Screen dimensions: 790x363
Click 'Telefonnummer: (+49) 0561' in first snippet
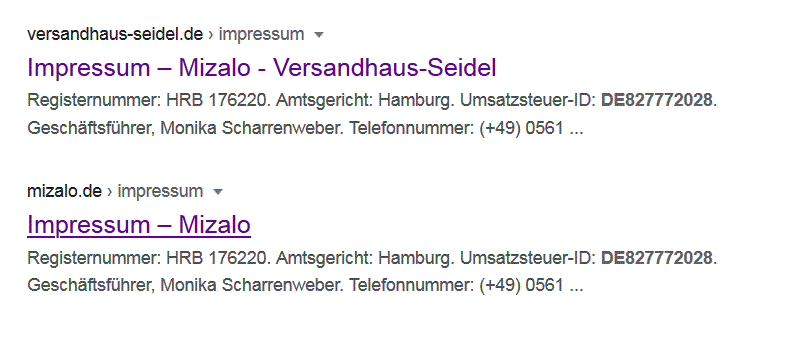[x=456, y=128]
